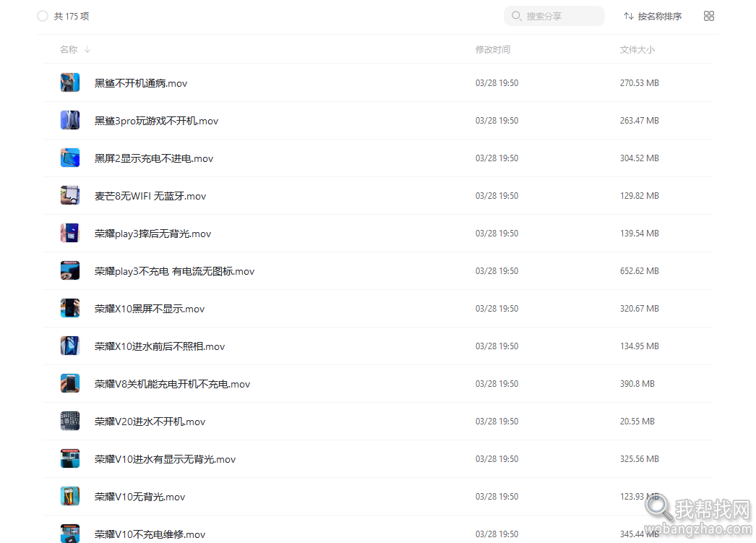
Task: Click the magnifier icon in the search box
Action: point(516,16)
